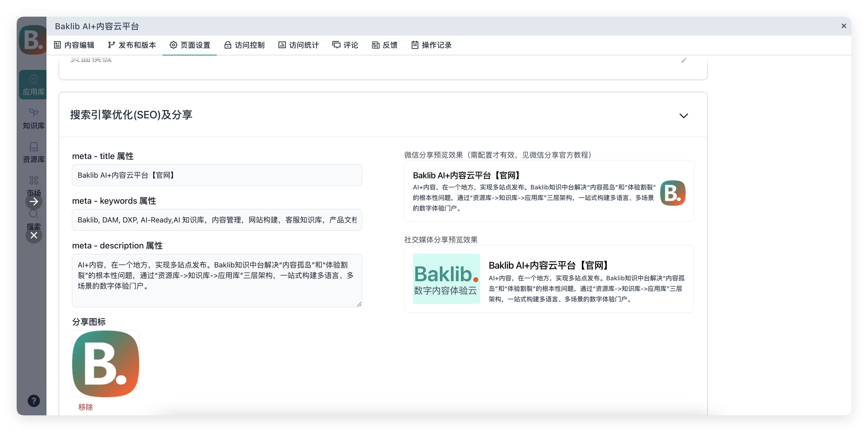
Task: Go to 资源库 in sidebar
Action: click(x=33, y=152)
